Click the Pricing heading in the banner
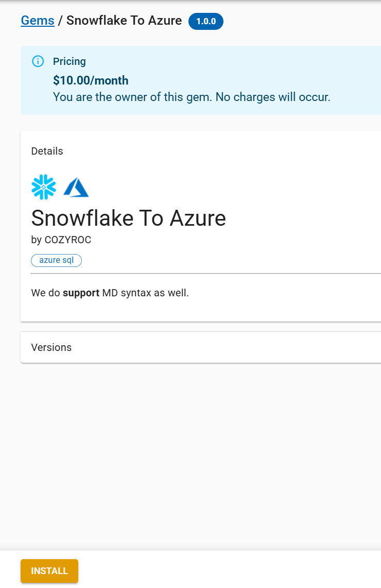 [70, 61]
